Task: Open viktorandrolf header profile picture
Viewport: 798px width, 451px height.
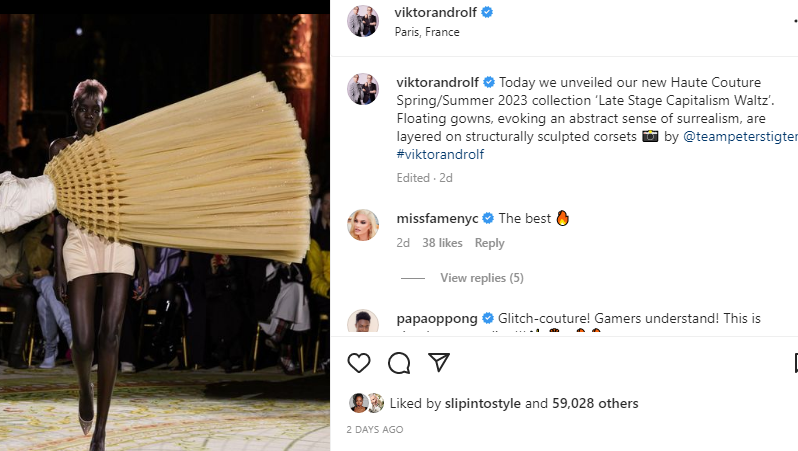Action: [363, 21]
